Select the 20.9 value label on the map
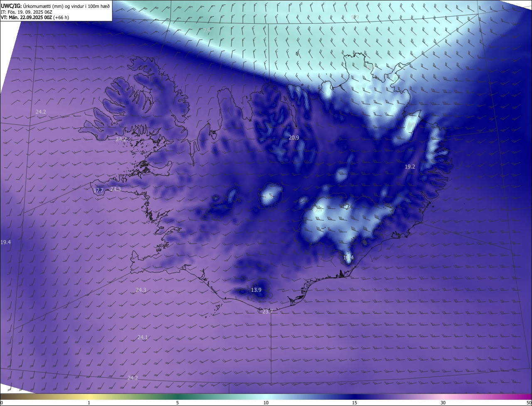The width and height of the screenshot is (532, 406). pyautogui.click(x=294, y=137)
